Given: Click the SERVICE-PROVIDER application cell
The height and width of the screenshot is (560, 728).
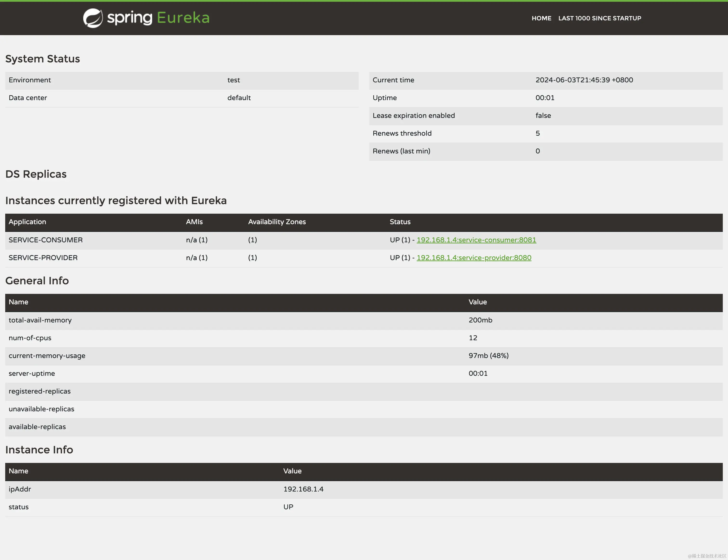Looking at the screenshot, I should 43,258.
